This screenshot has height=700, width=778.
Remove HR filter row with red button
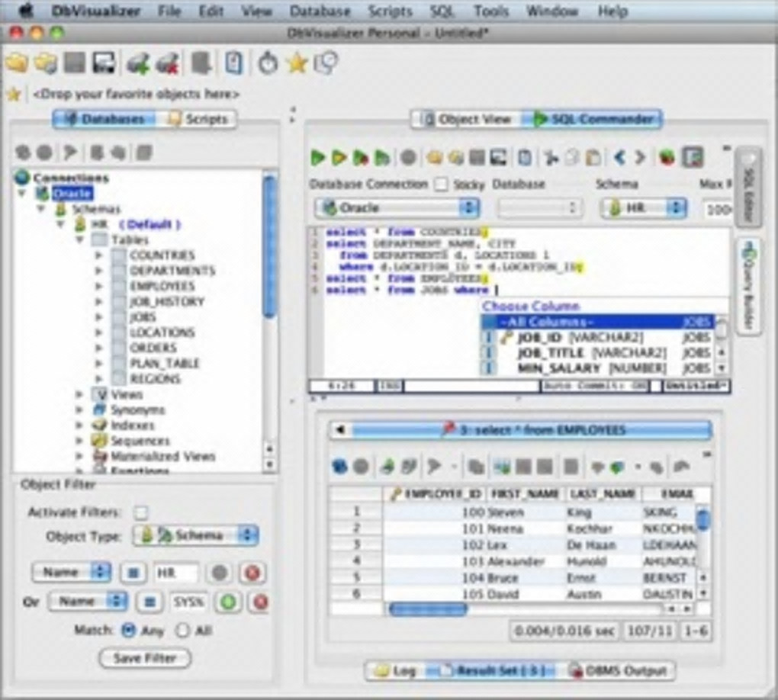tap(252, 573)
